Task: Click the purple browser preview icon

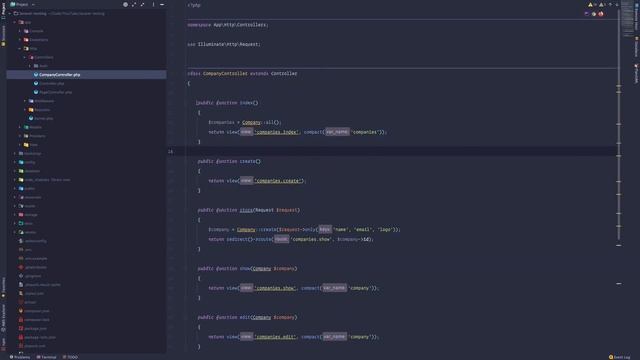Action: (587, 14)
